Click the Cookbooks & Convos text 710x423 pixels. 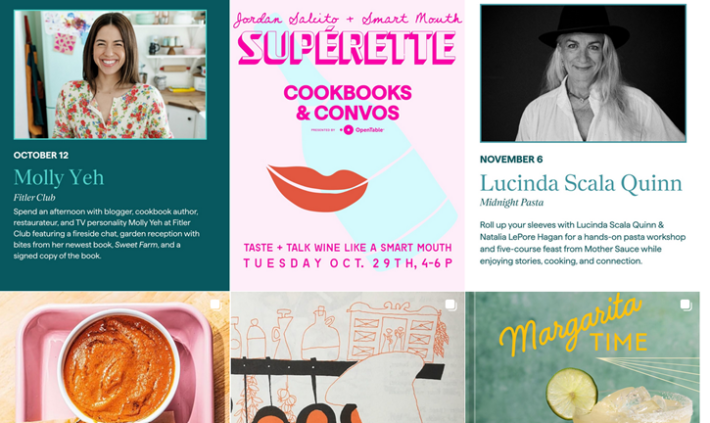point(347,102)
